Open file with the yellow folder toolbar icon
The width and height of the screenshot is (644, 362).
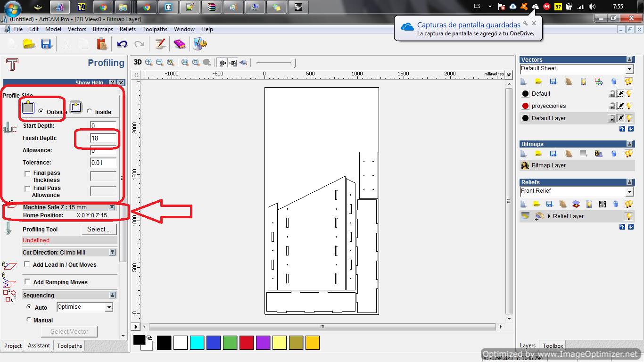pos(29,44)
